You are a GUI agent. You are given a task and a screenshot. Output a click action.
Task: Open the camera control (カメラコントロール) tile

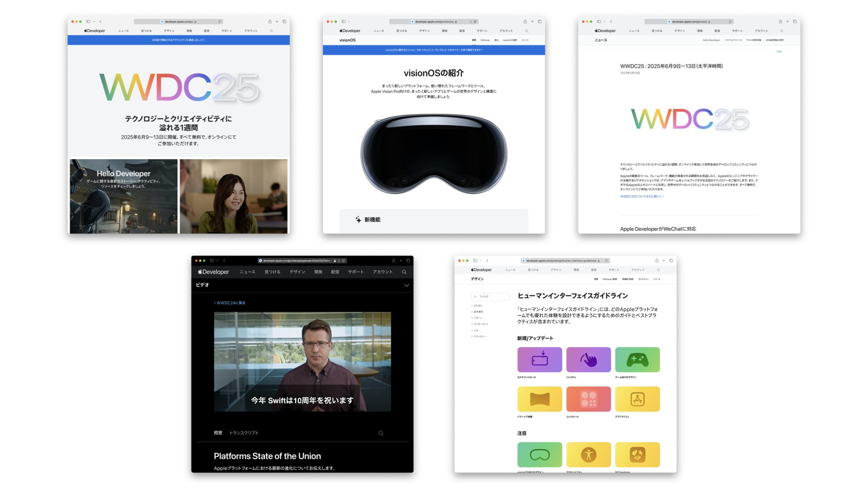click(539, 360)
